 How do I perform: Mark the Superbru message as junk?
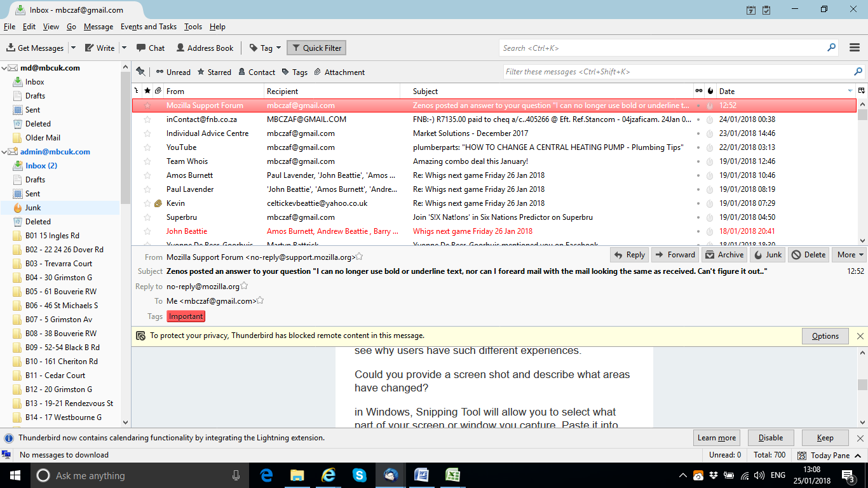(x=710, y=217)
